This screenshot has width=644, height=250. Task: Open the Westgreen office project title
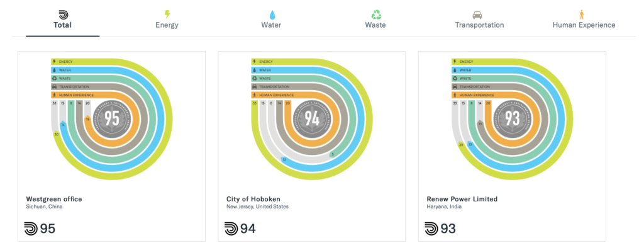(54, 199)
